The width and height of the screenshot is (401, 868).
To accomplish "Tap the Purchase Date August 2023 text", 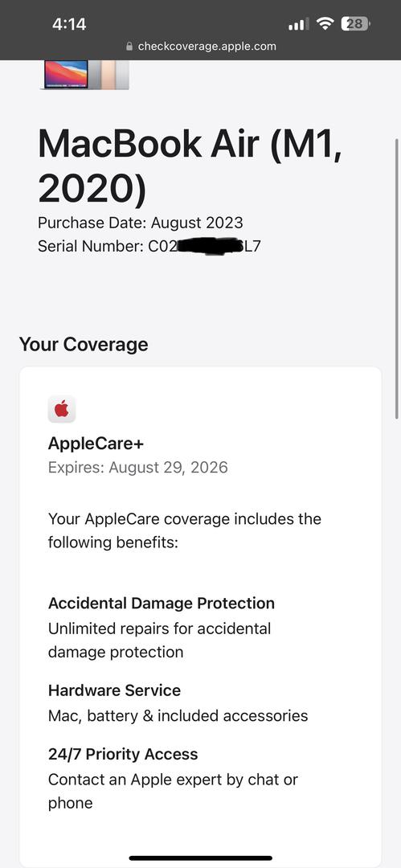I will point(140,223).
